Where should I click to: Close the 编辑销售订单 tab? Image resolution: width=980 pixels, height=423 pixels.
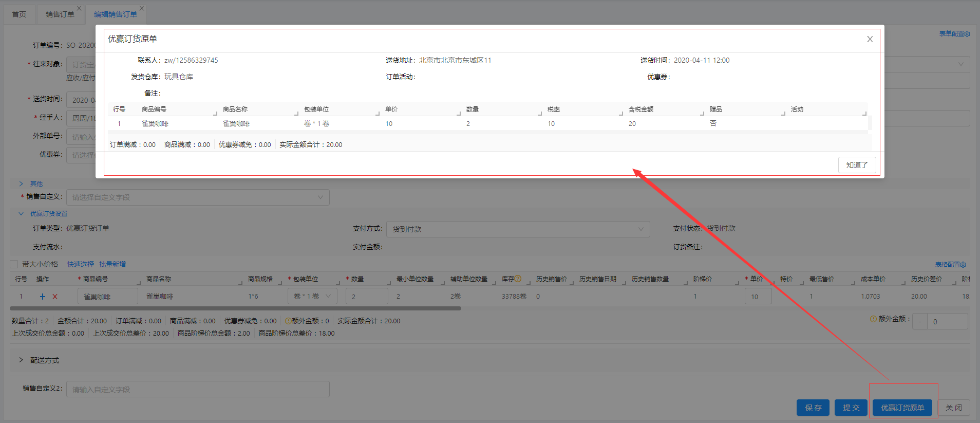click(x=142, y=8)
